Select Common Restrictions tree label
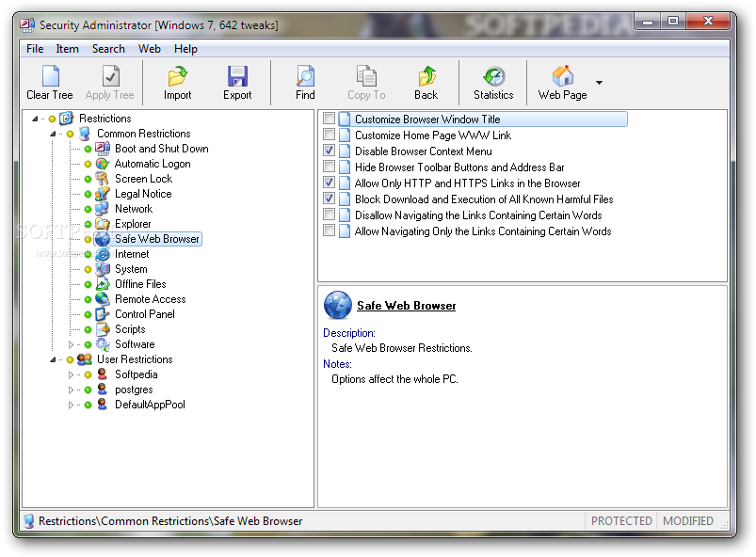The height and width of the screenshot is (557, 756). [x=144, y=134]
